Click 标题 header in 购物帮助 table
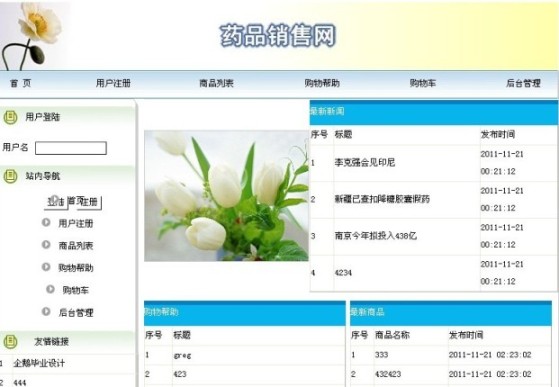 (x=182, y=335)
